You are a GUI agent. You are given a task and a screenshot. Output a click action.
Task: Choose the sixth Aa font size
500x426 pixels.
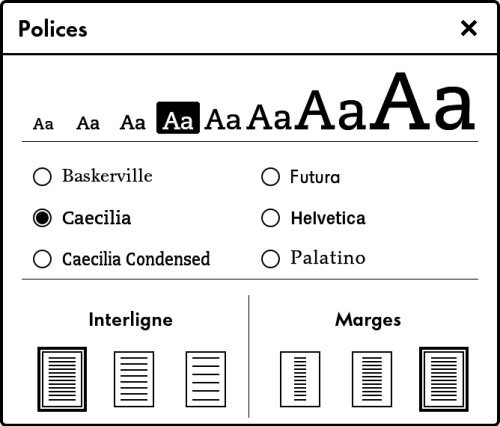coord(269,117)
